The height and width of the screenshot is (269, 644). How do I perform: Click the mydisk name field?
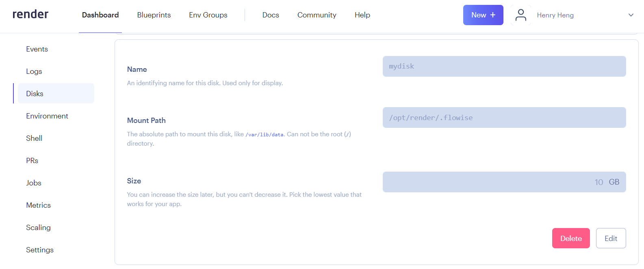(x=504, y=67)
